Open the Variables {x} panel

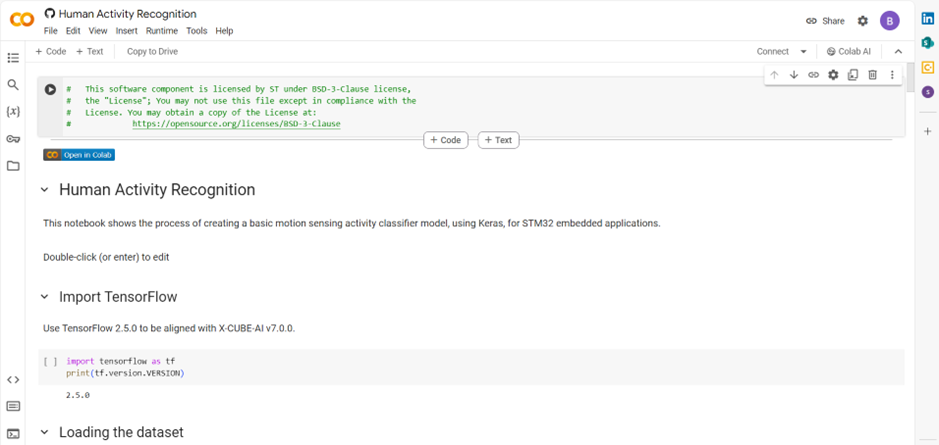click(13, 112)
